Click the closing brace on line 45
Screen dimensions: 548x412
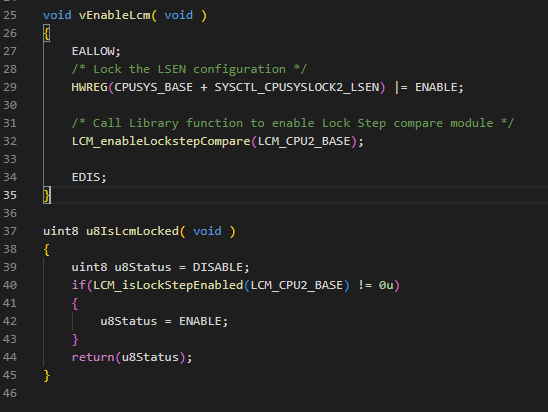pyautogui.click(x=46, y=376)
